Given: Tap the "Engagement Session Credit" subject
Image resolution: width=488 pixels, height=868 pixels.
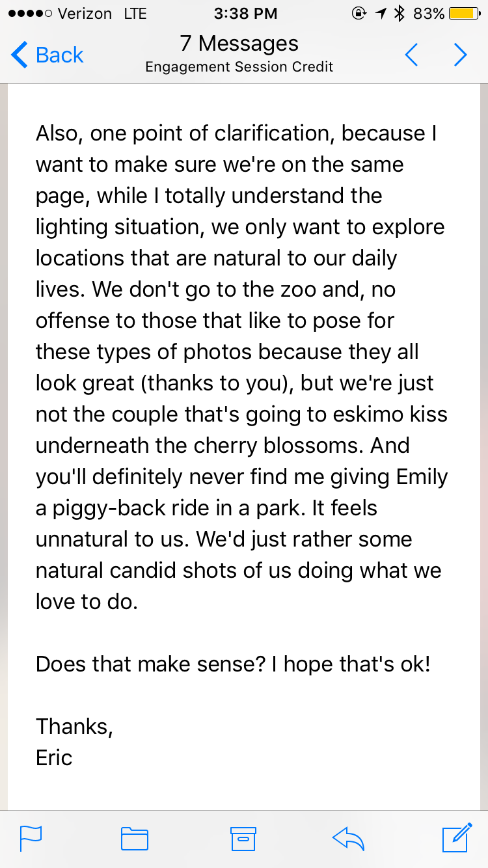Looking at the screenshot, I should click(x=239, y=67).
